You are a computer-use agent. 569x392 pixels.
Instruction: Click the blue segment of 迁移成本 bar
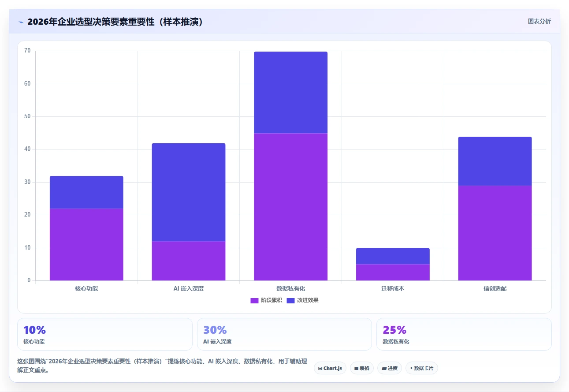coord(393,256)
